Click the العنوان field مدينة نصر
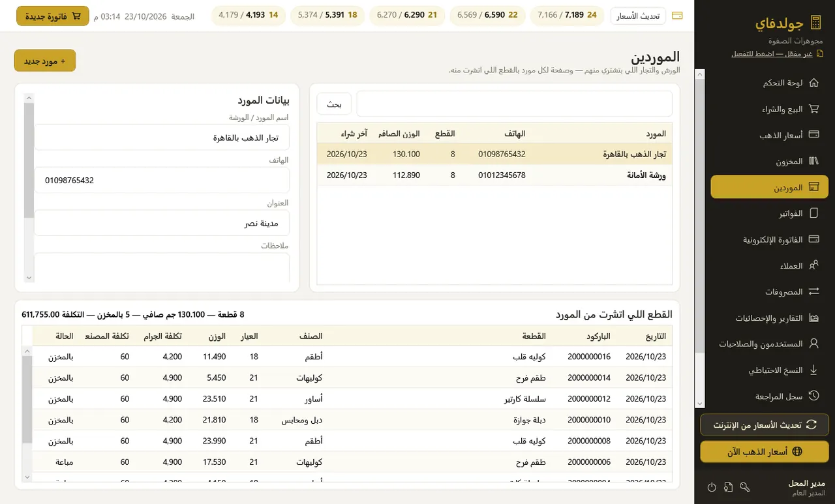This screenshot has height=504, width=835. pos(162,223)
